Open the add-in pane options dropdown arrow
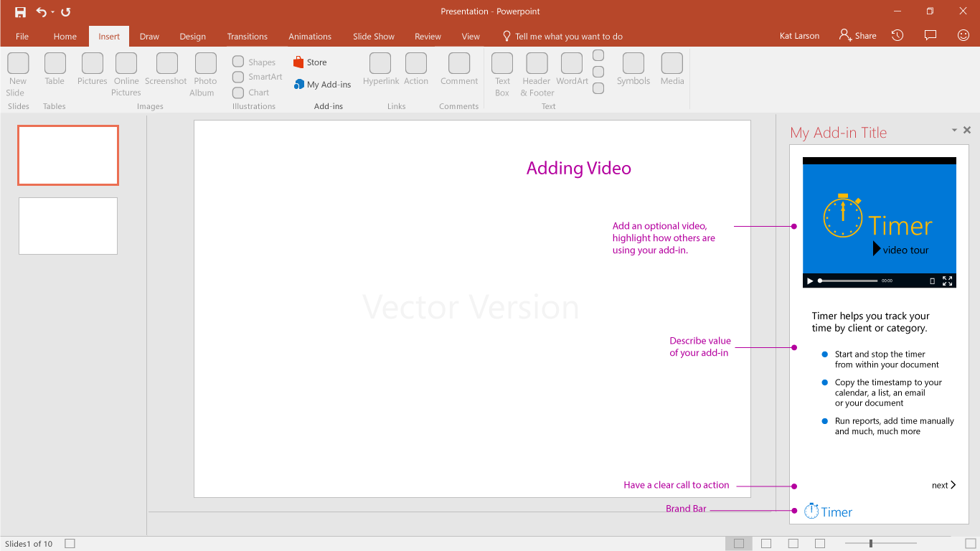Image resolution: width=980 pixels, height=551 pixels. click(954, 130)
